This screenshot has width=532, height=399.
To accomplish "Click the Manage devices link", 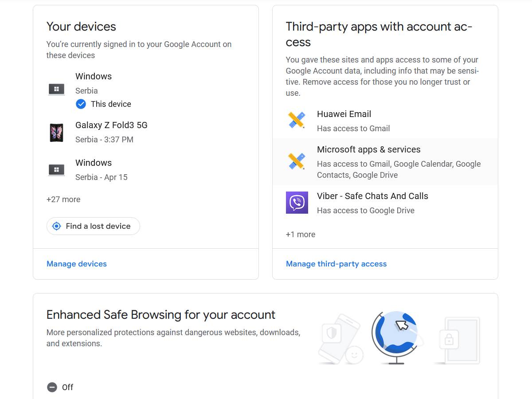I will click(x=76, y=264).
